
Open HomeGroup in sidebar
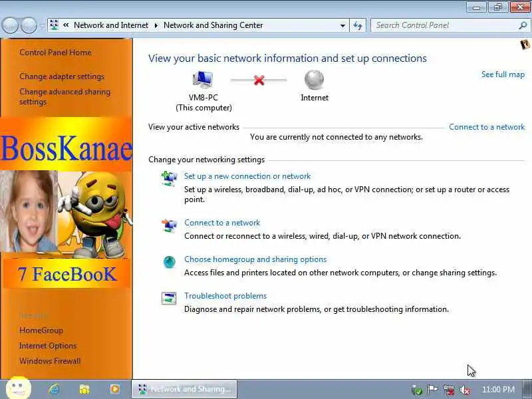point(41,330)
